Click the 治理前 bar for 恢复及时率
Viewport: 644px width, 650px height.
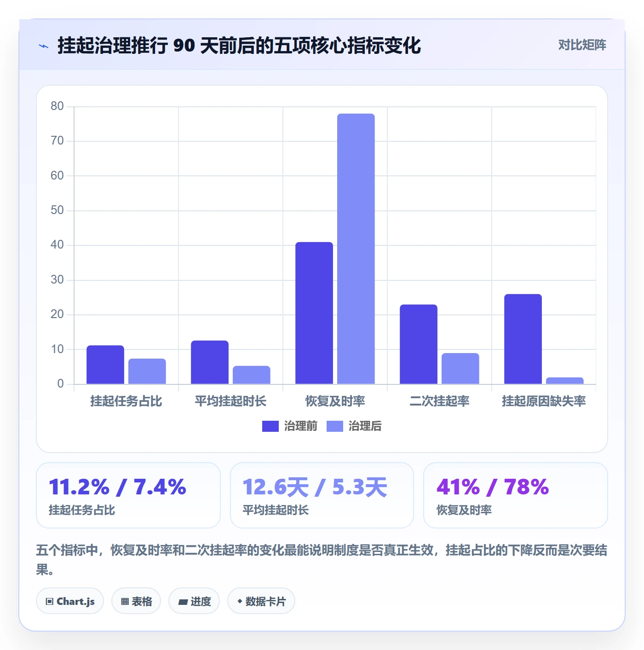tap(314, 313)
